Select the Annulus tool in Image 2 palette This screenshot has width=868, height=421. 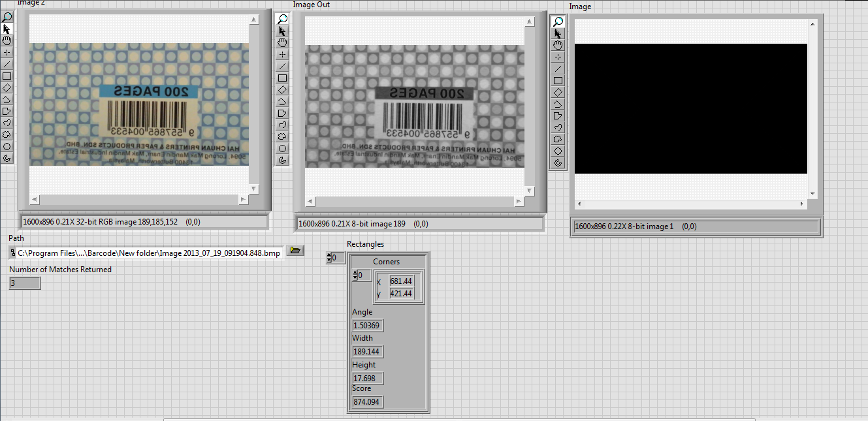coord(7,158)
